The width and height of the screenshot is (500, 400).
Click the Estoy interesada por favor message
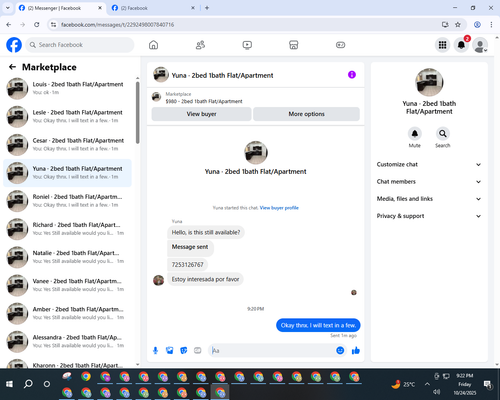click(205, 279)
